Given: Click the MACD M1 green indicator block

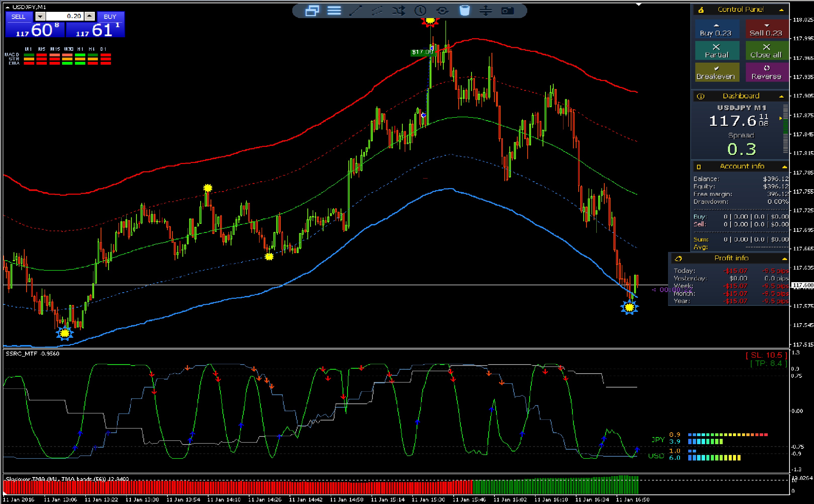Looking at the screenshot, I should [x=29, y=55].
